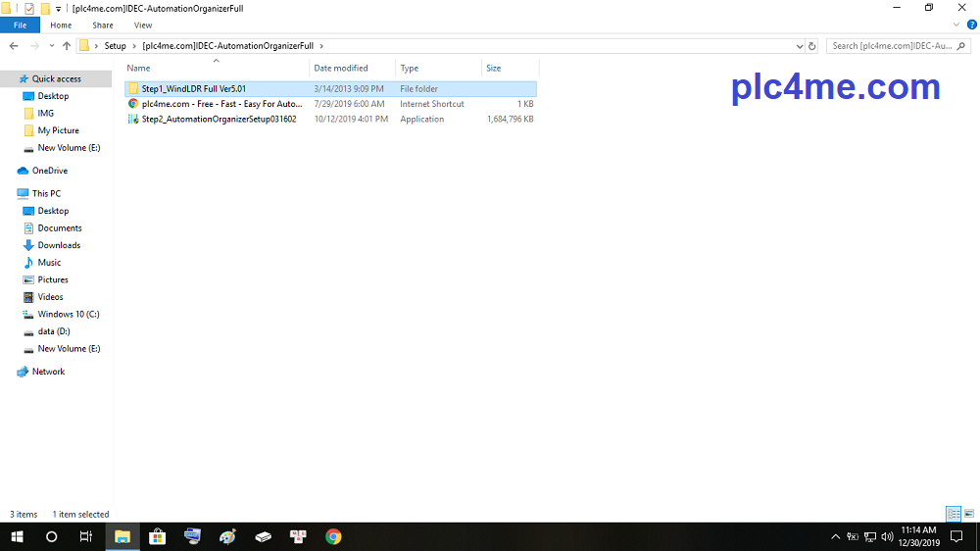Refresh the current folder view
Image resolution: width=980 pixels, height=551 pixels.
(811, 46)
